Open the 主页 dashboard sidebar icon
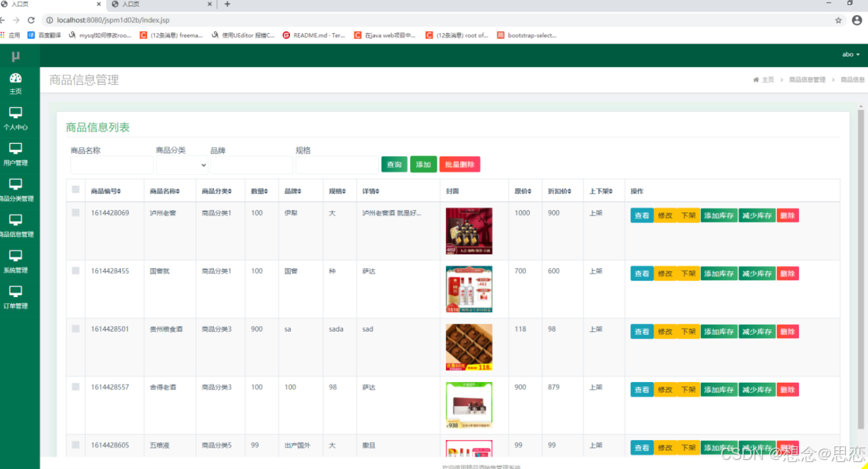This screenshot has width=868, height=469. tap(15, 82)
